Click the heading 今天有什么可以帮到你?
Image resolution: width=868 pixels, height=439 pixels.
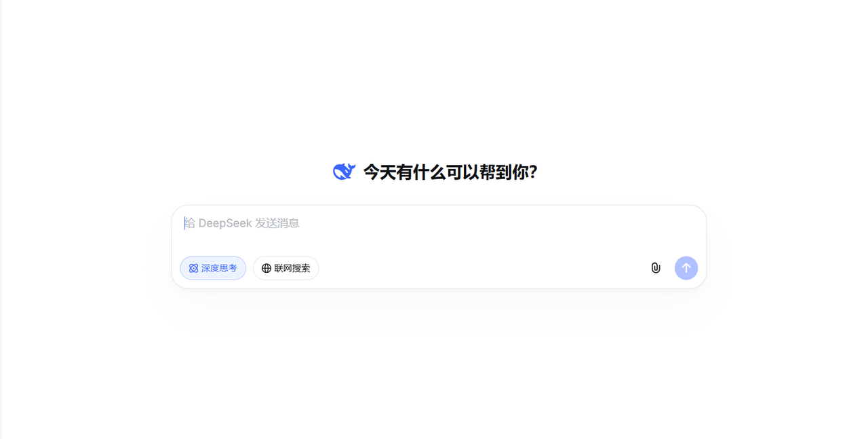(450, 172)
